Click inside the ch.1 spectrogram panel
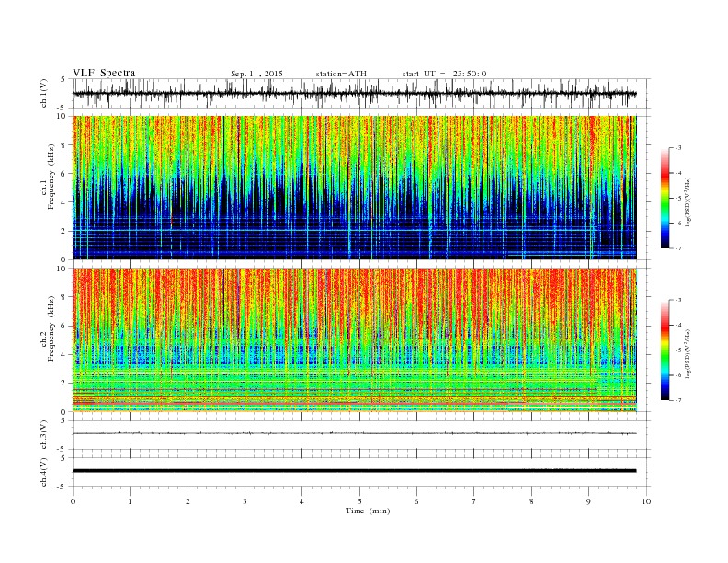The width and height of the screenshot is (728, 563). pos(355,188)
